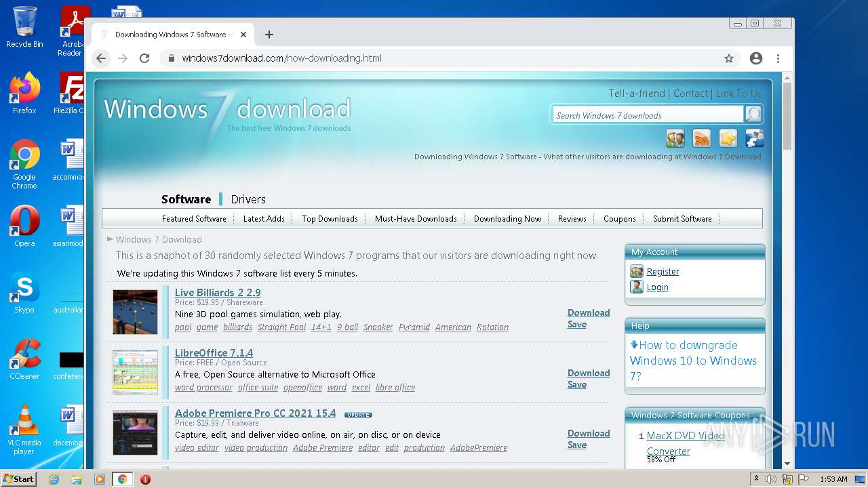The width and height of the screenshot is (868, 488).
Task: Close the Downloading Windows 7 Software tab
Action: pyautogui.click(x=243, y=35)
